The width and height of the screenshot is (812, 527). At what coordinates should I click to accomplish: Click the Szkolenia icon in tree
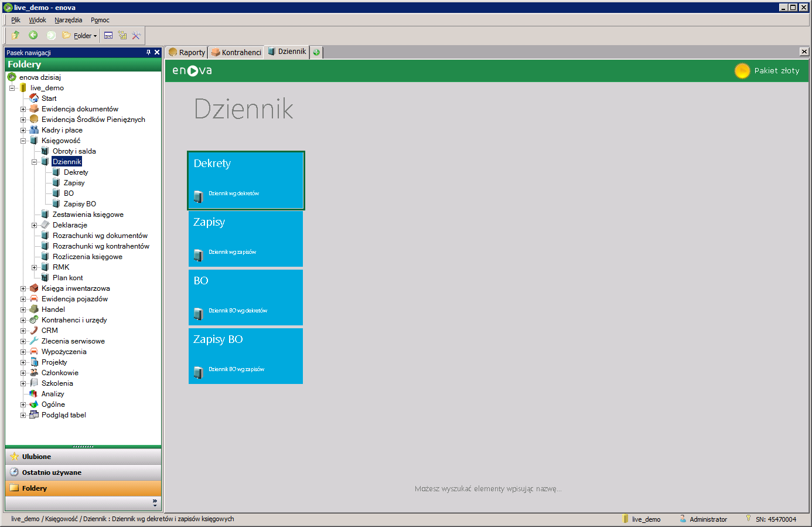point(34,383)
